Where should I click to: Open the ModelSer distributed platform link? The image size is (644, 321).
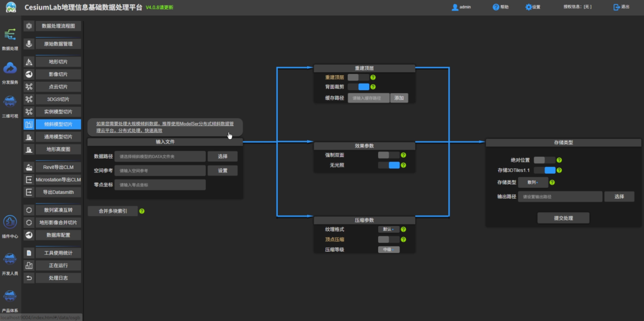pos(165,126)
